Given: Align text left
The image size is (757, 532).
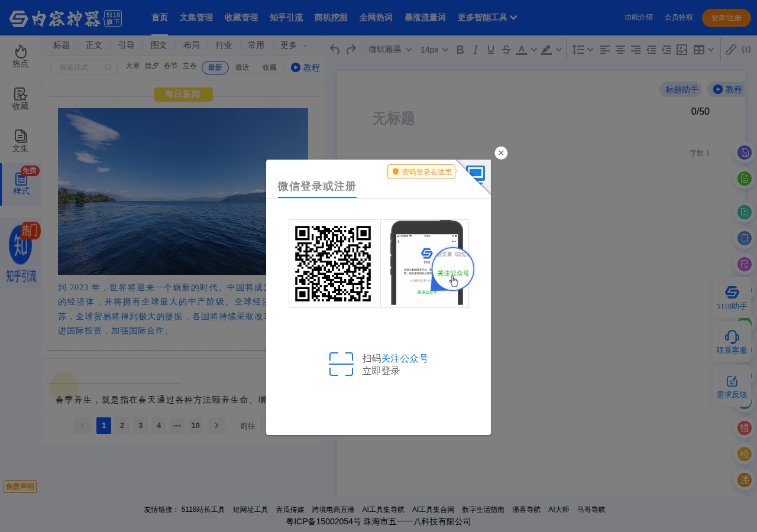Looking at the screenshot, I should (x=605, y=50).
